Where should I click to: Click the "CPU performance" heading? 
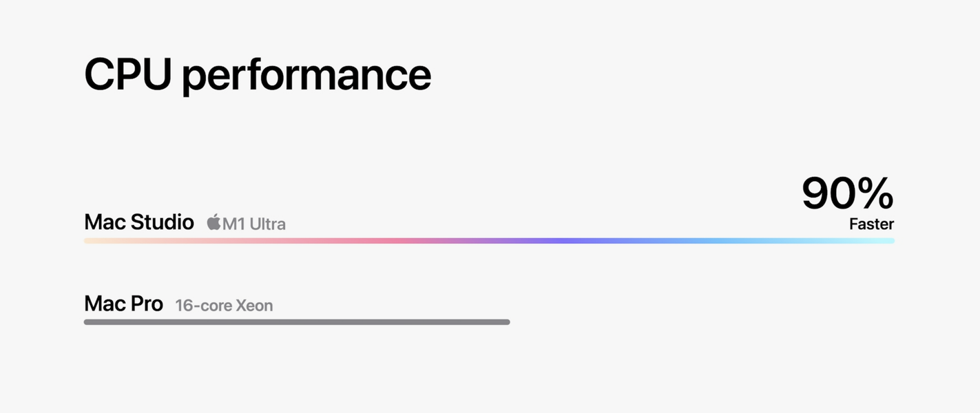click(x=257, y=74)
